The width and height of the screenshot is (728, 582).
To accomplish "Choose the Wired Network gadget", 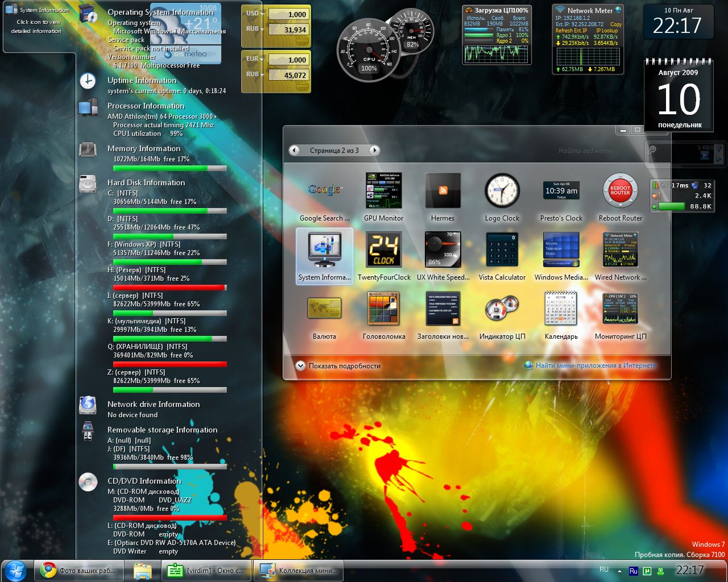I will tap(621, 250).
